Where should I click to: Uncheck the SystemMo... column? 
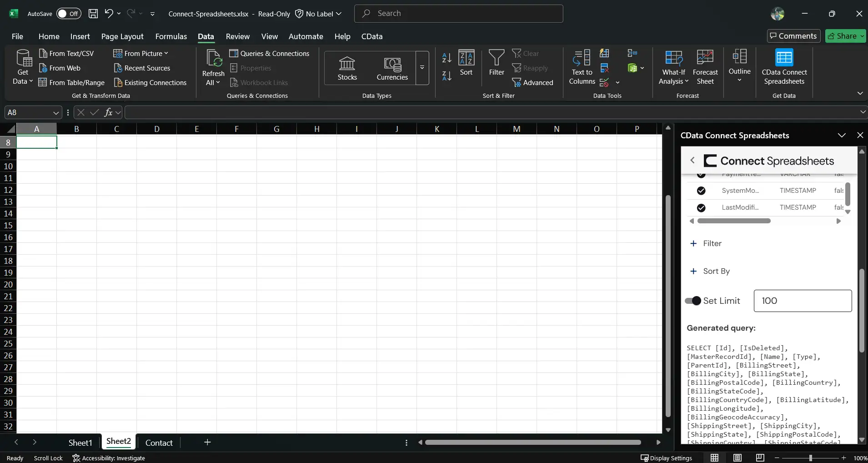click(x=701, y=191)
